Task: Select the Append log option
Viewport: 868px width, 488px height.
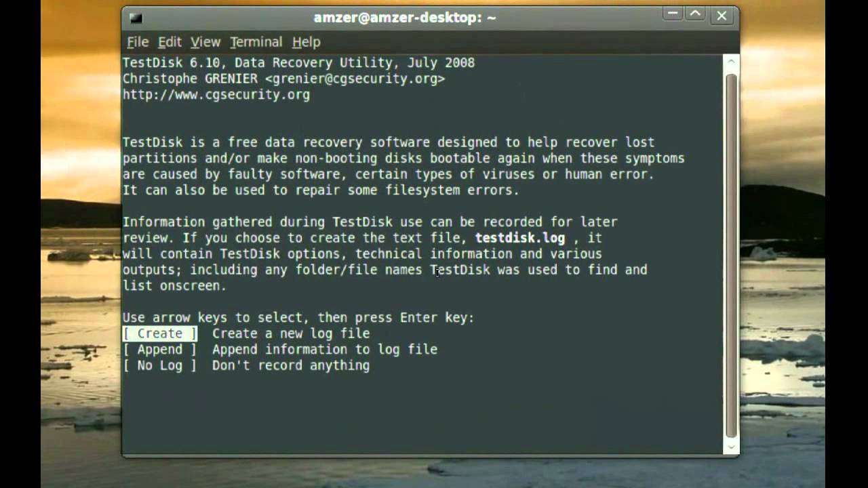Action: coord(160,350)
